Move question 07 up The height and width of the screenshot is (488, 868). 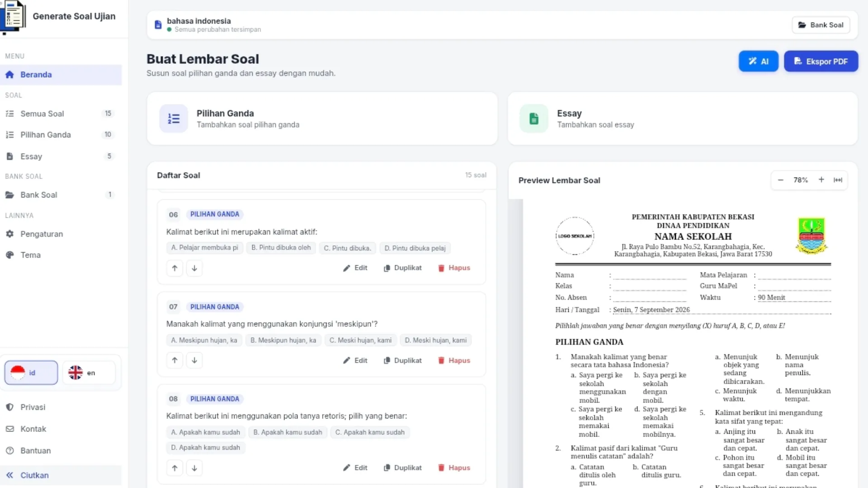click(x=175, y=361)
